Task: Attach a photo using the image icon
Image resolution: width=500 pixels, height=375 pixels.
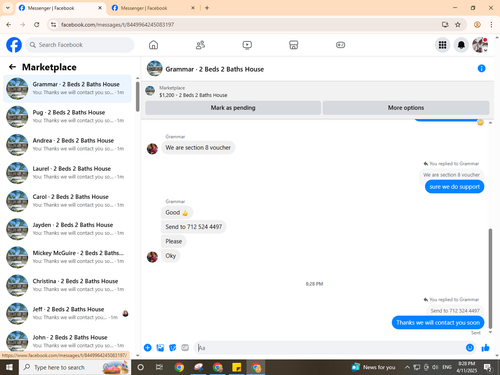Action: [160, 348]
